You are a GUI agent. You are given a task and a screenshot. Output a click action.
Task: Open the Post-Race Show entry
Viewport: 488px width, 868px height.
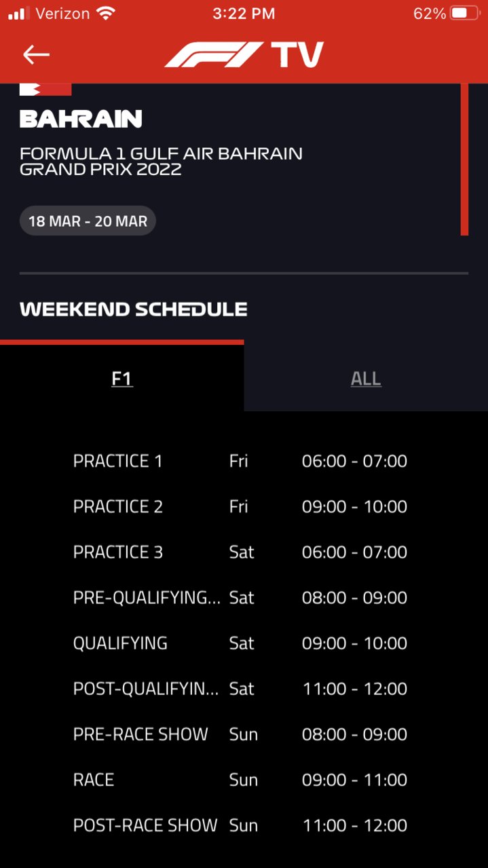point(240,826)
